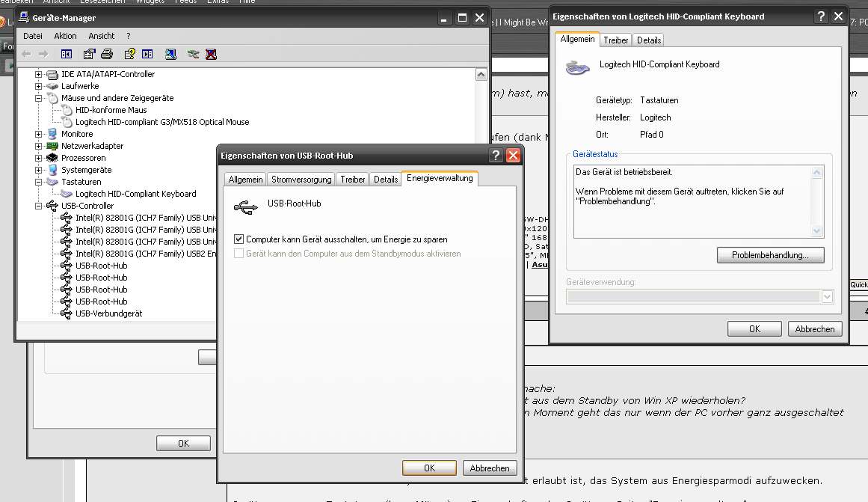
Task: Click the Help toolbar icon with question mark
Action: pyautogui.click(x=130, y=54)
